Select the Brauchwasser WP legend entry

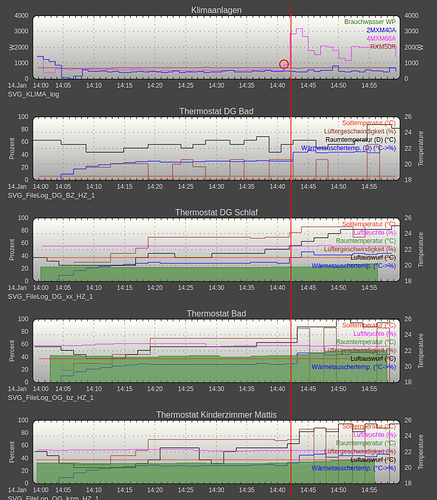coord(370,22)
